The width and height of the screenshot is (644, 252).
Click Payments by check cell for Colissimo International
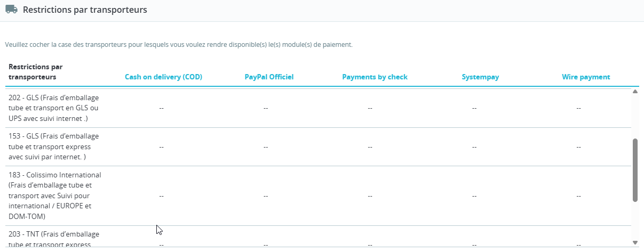370,196
